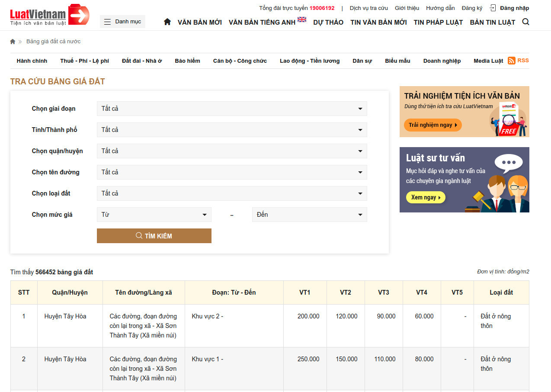Select Đất đai - Nhà ở tab

pos(142,61)
